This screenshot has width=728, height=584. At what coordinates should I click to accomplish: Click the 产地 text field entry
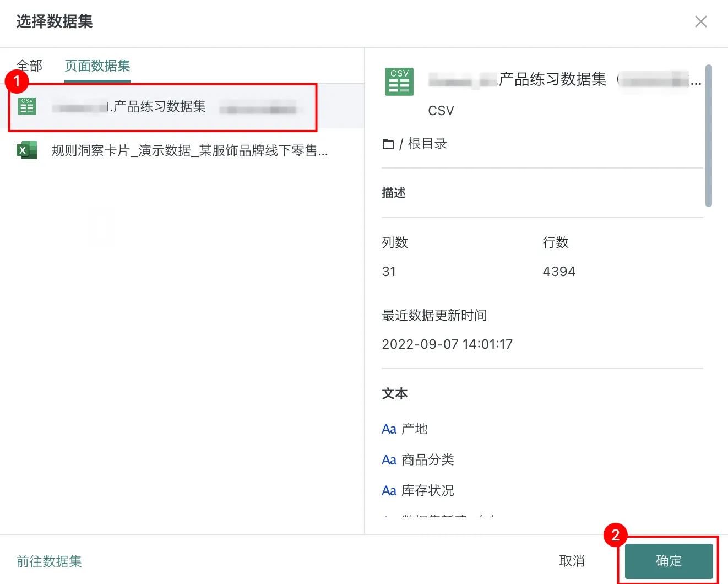414,429
